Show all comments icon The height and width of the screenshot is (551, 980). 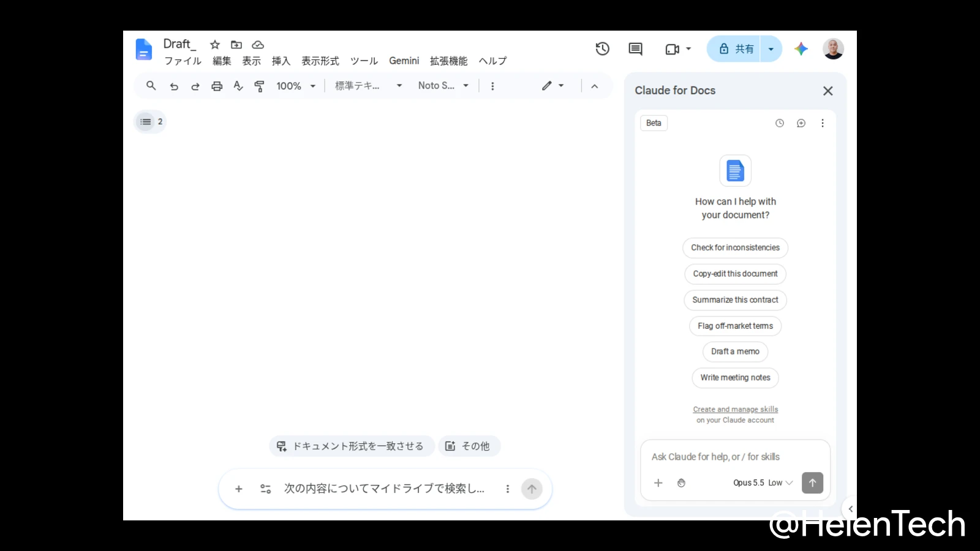point(636,49)
